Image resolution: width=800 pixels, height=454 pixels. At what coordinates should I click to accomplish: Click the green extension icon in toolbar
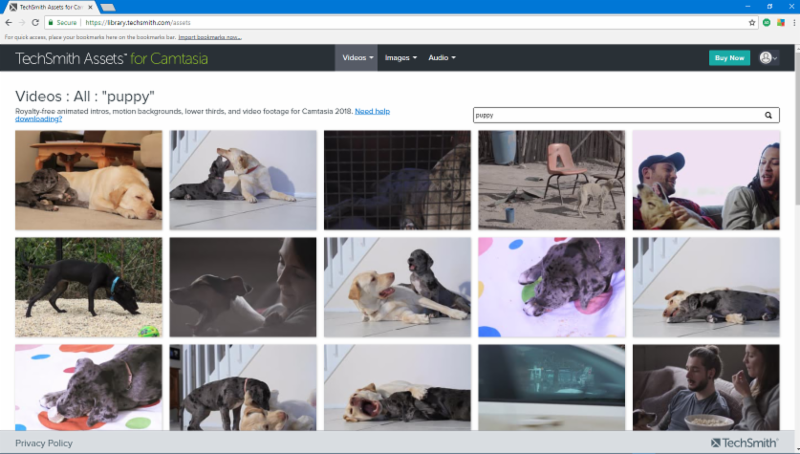coord(767,22)
